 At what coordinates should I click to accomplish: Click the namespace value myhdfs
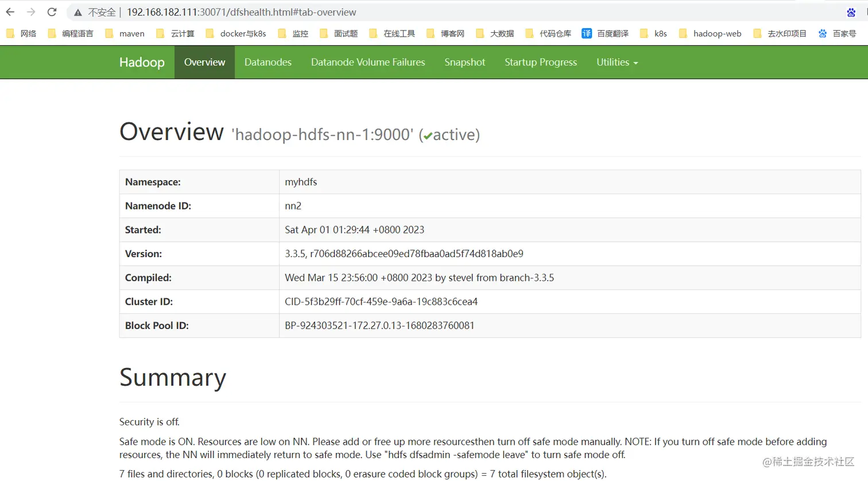[301, 182]
